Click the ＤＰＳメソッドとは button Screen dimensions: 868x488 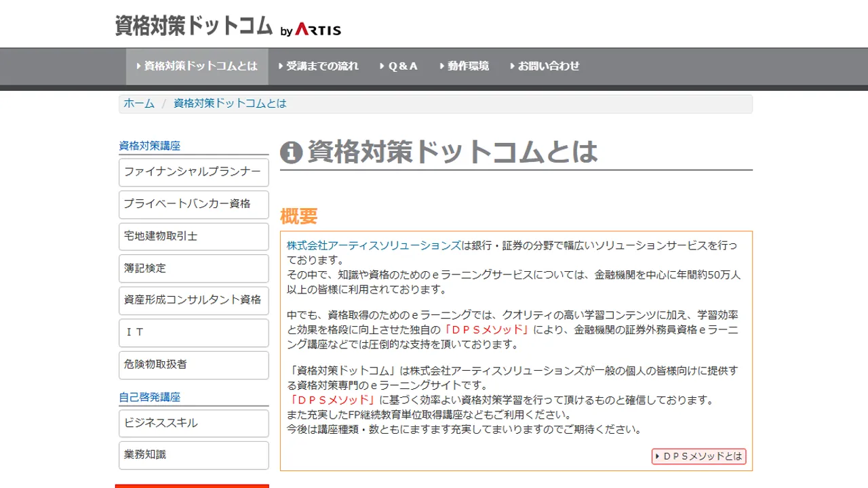(x=699, y=457)
